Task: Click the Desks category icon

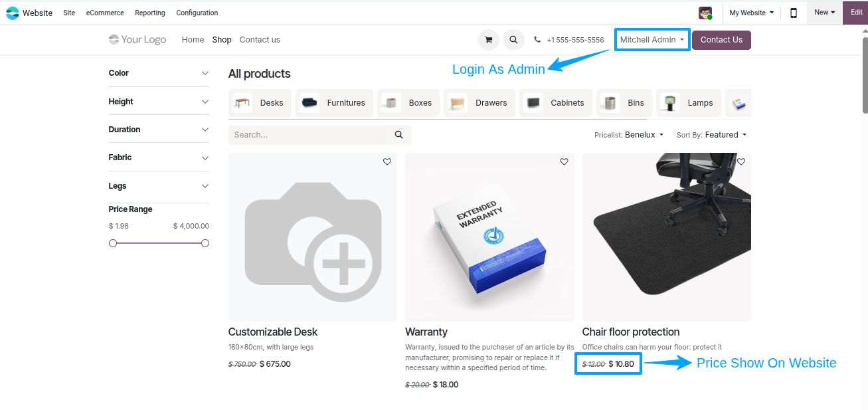Action: tap(242, 103)
